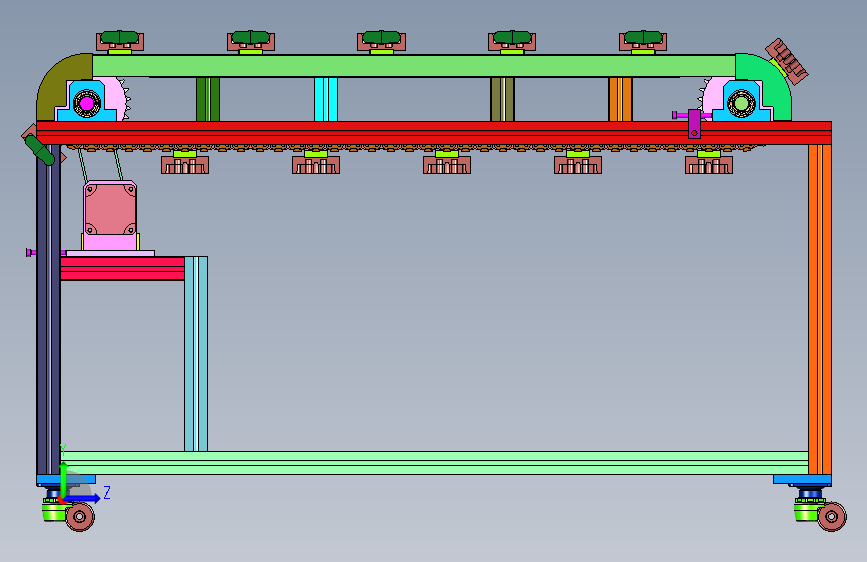Select the long light-green top guide rail
867x562 pixels.
click(x=414, y=66)
